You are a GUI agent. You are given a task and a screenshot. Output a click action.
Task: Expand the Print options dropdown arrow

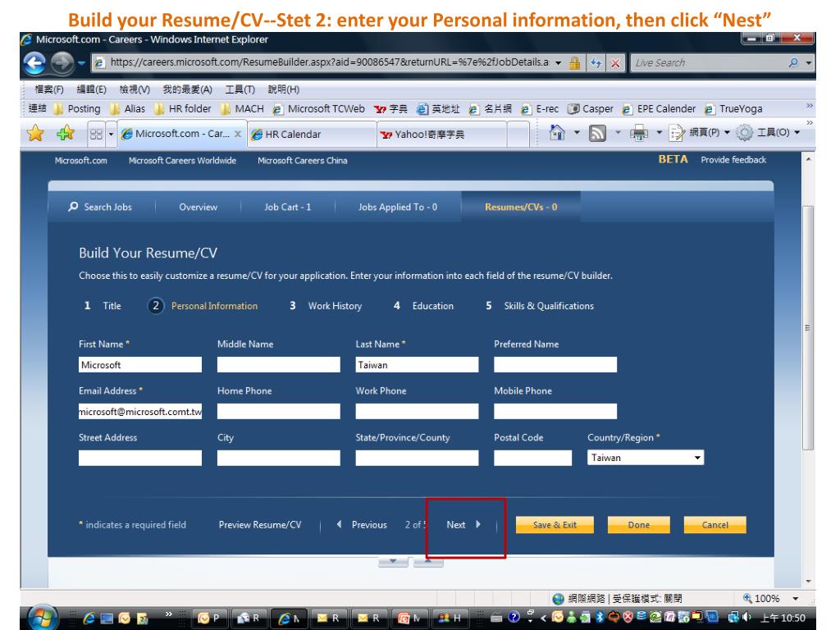[659, 132]
